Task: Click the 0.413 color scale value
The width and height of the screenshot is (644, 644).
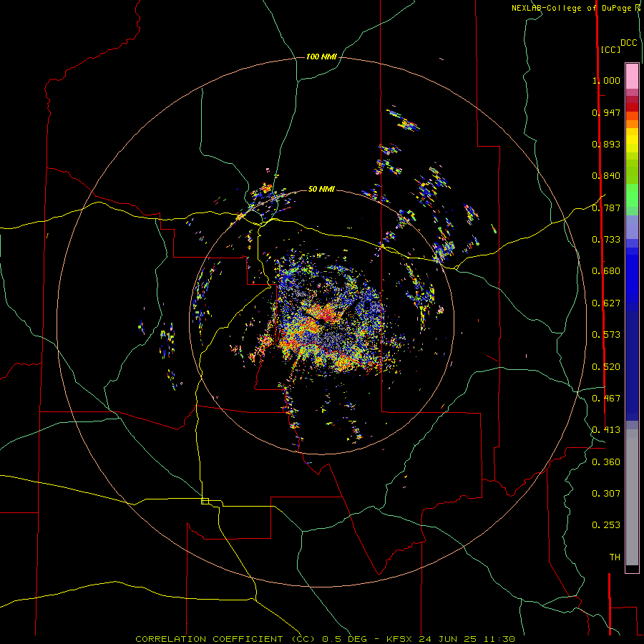Action: click(606, 430)
